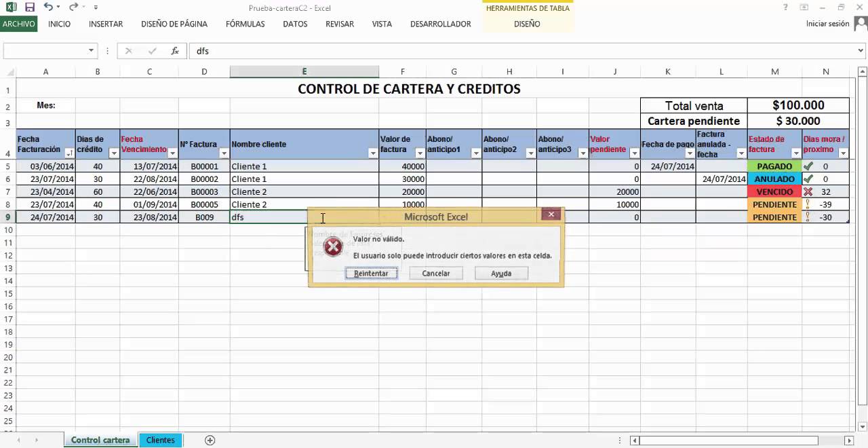
Task: Select cell with invoice B00003
Action: coord(204,192)
